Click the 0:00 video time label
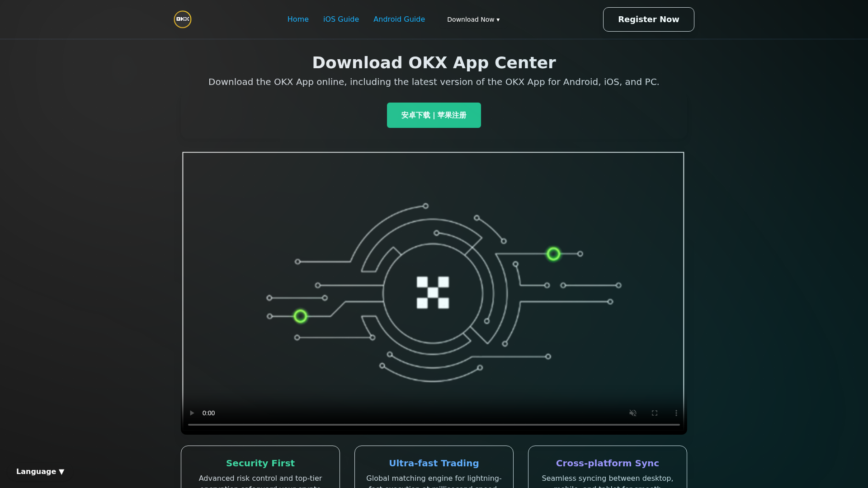Image resolution: width=868 pixels, height=488 pixels. coord(208,413)
